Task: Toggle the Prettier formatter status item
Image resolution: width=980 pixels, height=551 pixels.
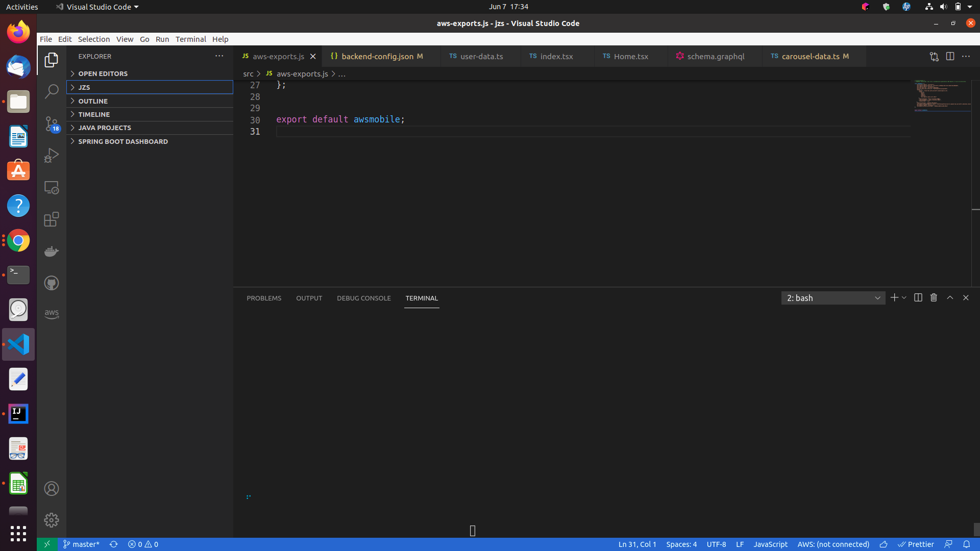Action: tap(918, 544)
